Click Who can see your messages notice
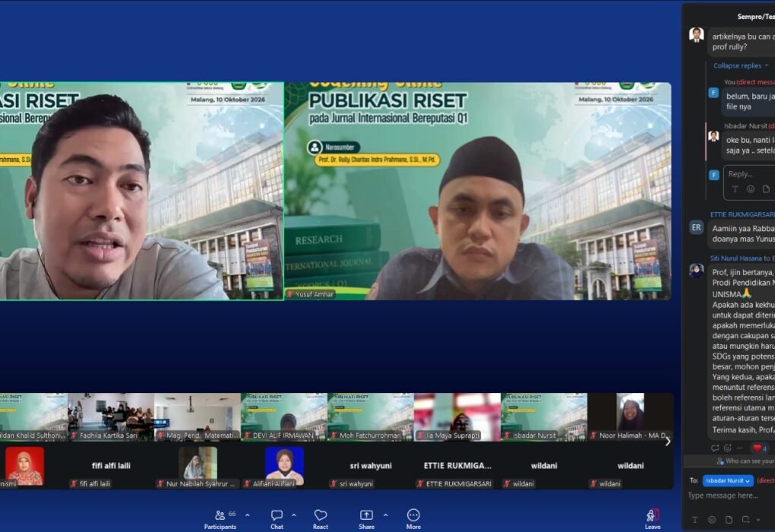This screenshot has height=532, width=775. [745, 461]
